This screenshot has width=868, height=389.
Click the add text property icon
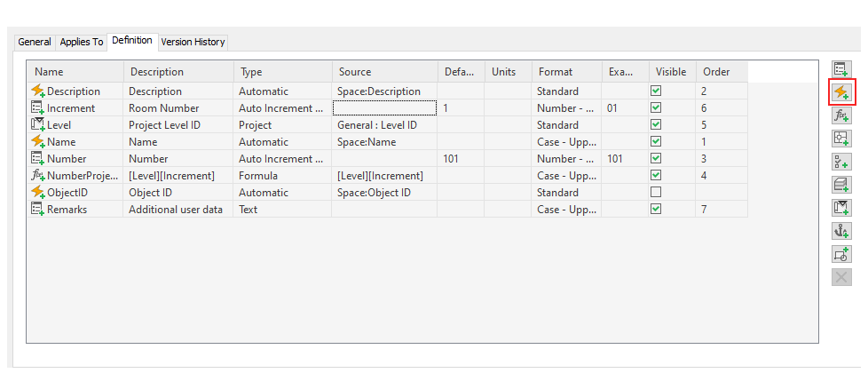pos(841,68)
